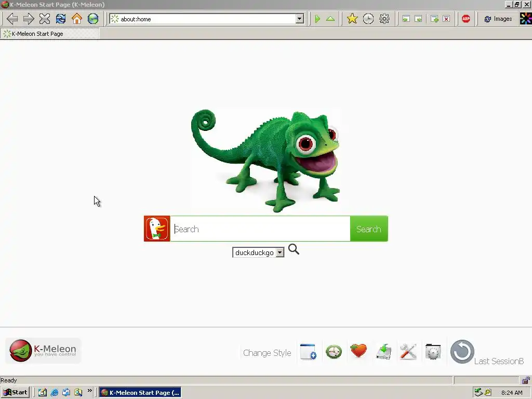Click the new window icon in footer
This screenshot has width=532, height=399.
click(309, 352)
